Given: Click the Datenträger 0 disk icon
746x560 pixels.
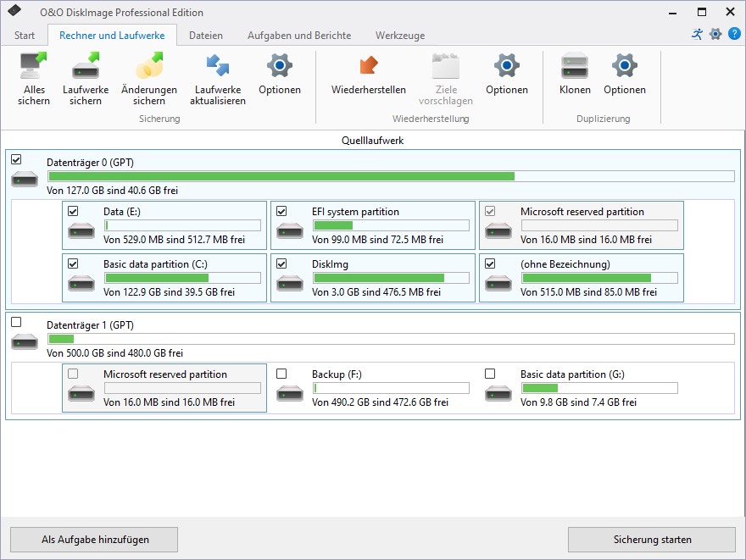Looking at the screenshot, I should (x=25, y=180).
